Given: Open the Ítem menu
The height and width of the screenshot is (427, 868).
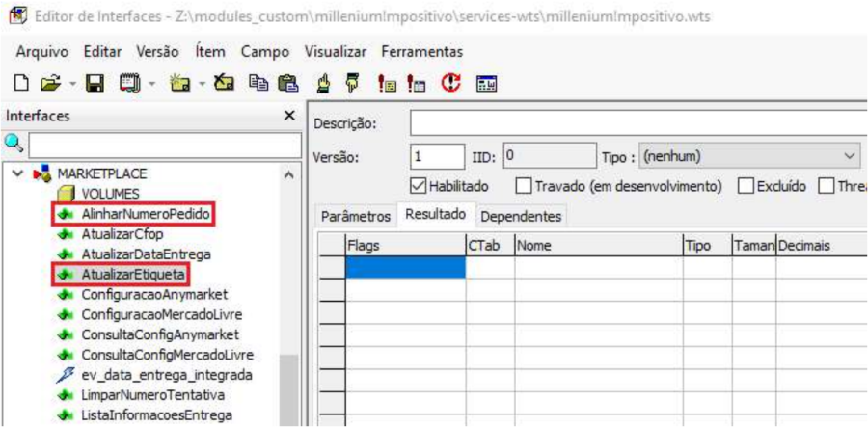Looking at the screenshot, I should pyautogui.click(x=210, y=52).
